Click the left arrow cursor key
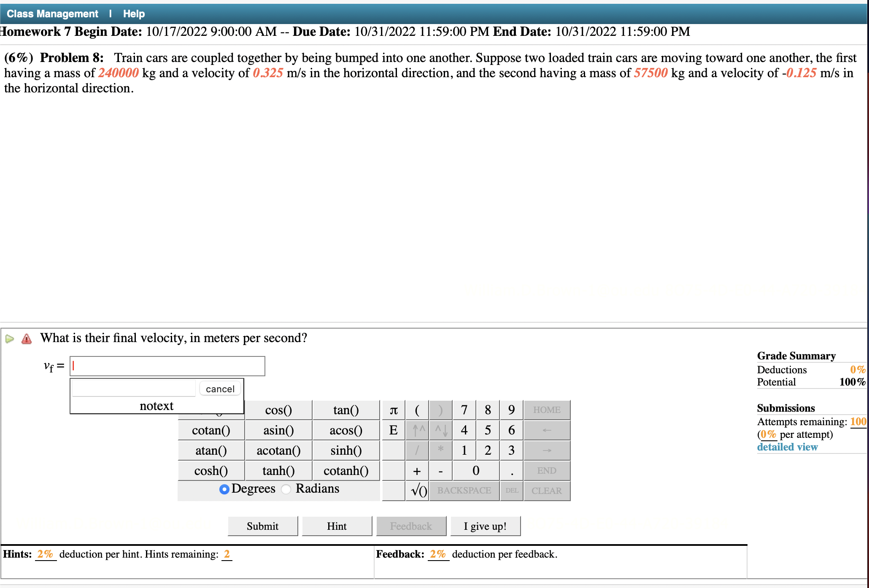This screenshot has height=588, width=869. pyautogui.click(x=547, y=430)
